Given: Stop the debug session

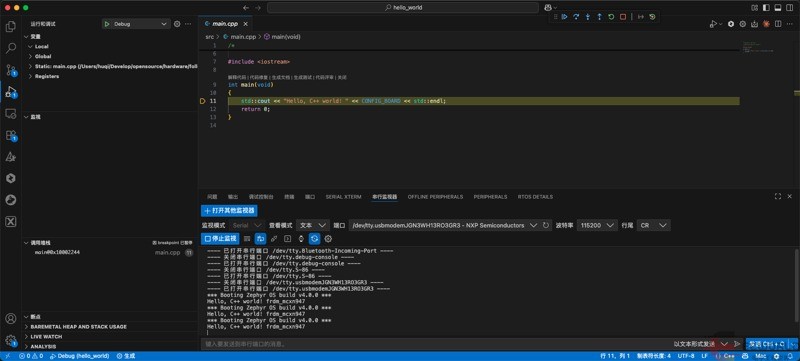Looking at the screenshot, I should coord(623,17).
